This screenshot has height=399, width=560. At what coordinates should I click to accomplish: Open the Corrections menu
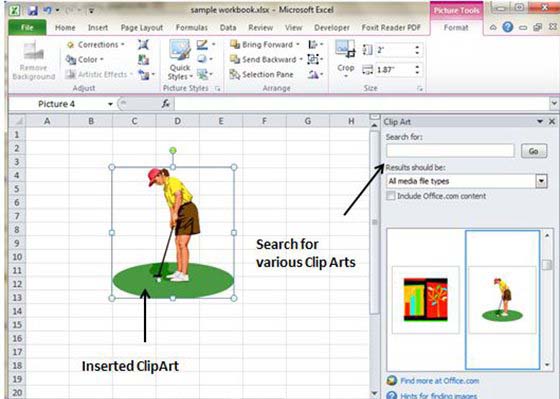tap(96, 45)
